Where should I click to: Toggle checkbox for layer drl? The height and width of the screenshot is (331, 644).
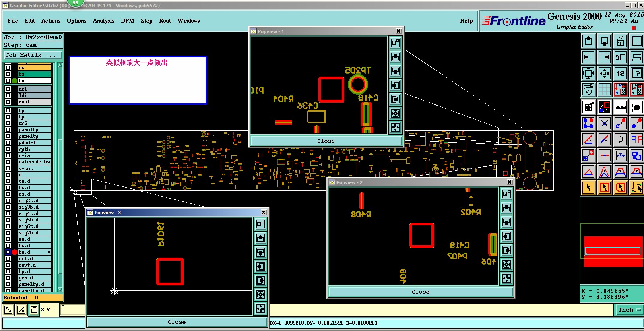[x=8, y=89]
